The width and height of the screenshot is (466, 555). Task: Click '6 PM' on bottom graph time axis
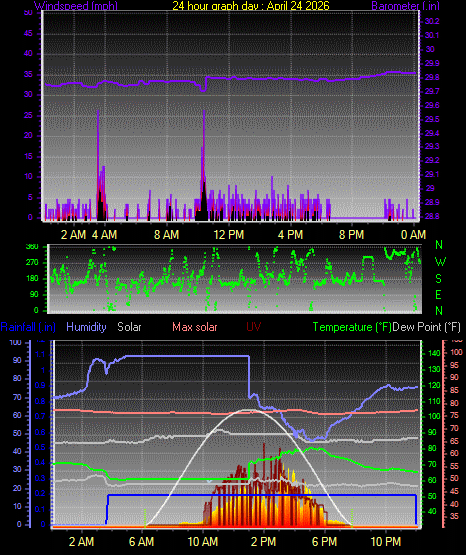(324, 542)
